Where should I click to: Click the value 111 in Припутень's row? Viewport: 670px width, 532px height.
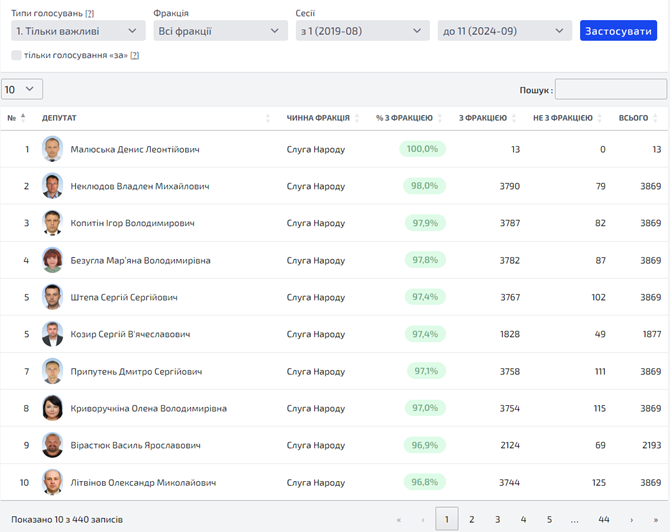click(600, 371)
